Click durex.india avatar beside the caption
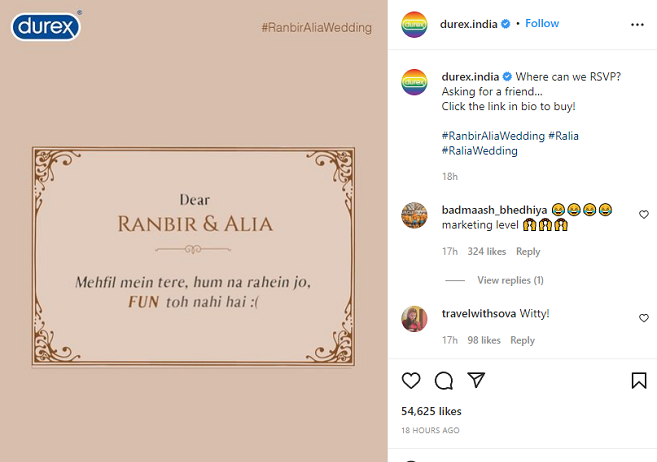This screenshot has width=657, height=462. (414, 82)
